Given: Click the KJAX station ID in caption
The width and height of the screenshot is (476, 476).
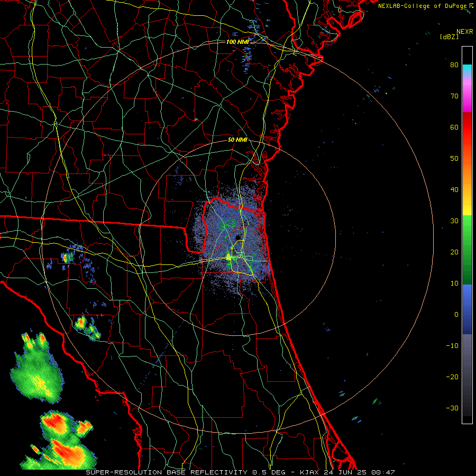Looking at the screenshot, I should click(x=310, y=472).
